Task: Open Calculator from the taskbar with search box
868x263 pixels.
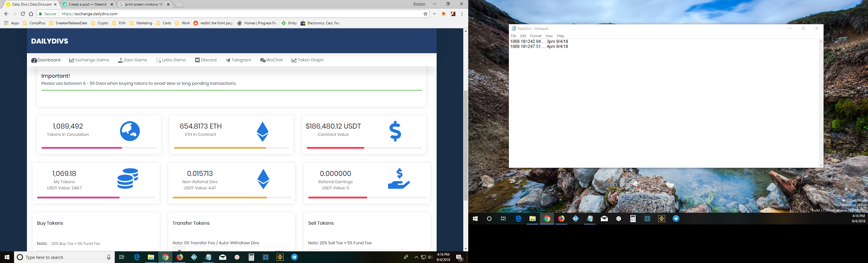Action: (x=251, y=257)
